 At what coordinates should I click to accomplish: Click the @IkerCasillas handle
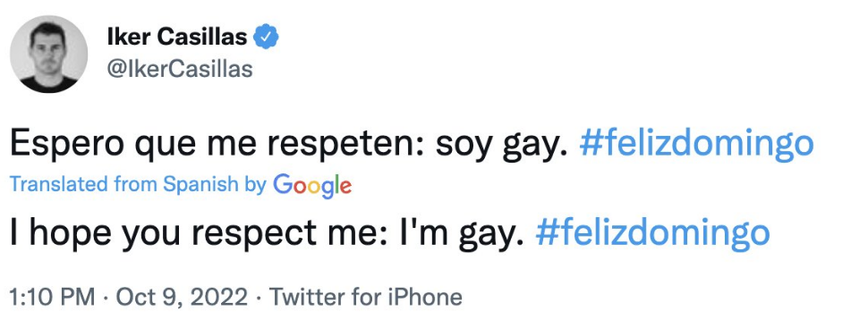[179, 69]
